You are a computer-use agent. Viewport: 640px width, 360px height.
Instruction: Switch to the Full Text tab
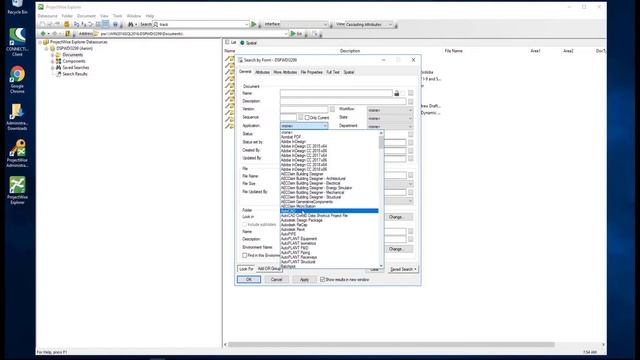333,72
